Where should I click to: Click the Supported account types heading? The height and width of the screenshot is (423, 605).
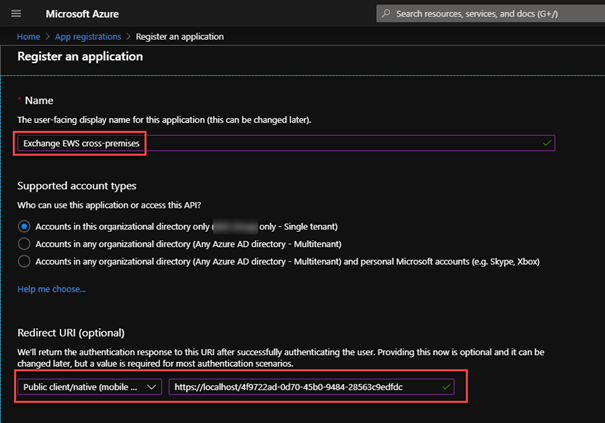pos(77,186)
